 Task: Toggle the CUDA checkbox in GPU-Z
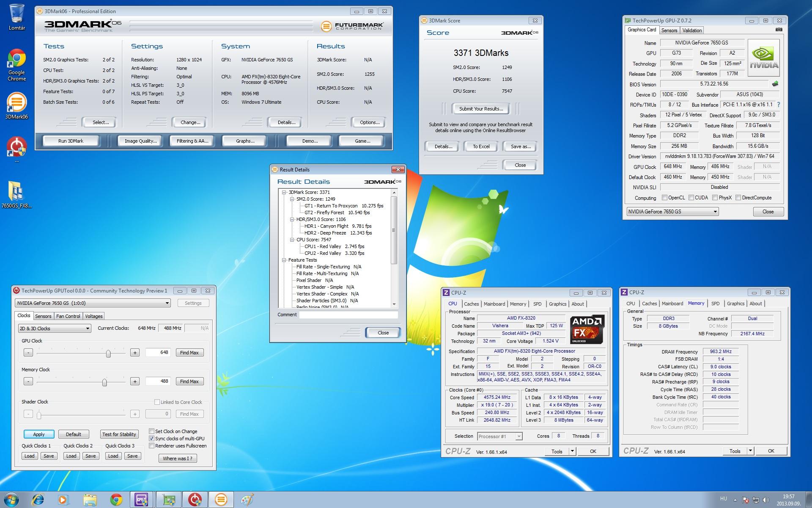pyautogui.click(x=691, y=198)
